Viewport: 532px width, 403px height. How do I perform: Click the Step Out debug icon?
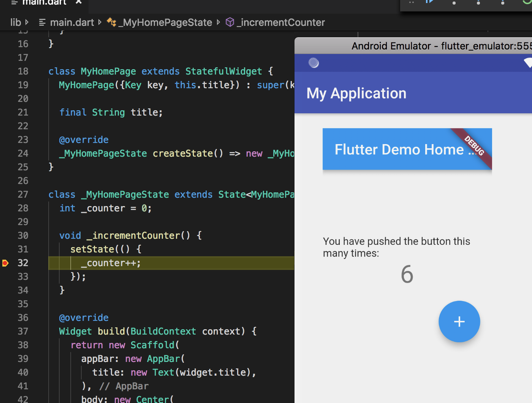click(502, 2)
